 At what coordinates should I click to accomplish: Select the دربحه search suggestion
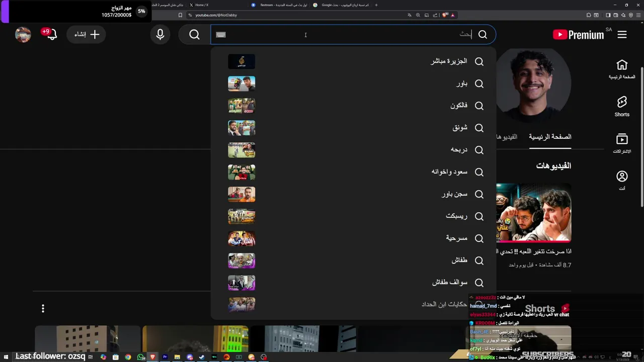[x=353, y=150]
